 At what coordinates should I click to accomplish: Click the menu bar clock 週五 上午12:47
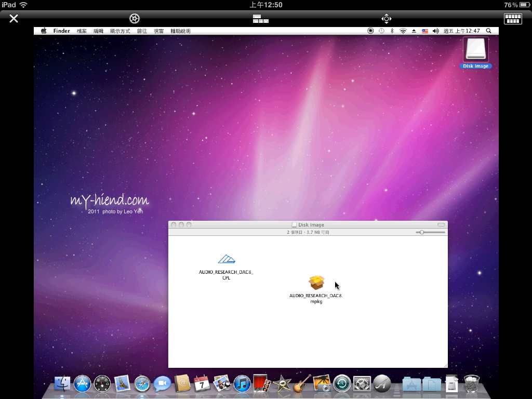[x=462, y=31]
